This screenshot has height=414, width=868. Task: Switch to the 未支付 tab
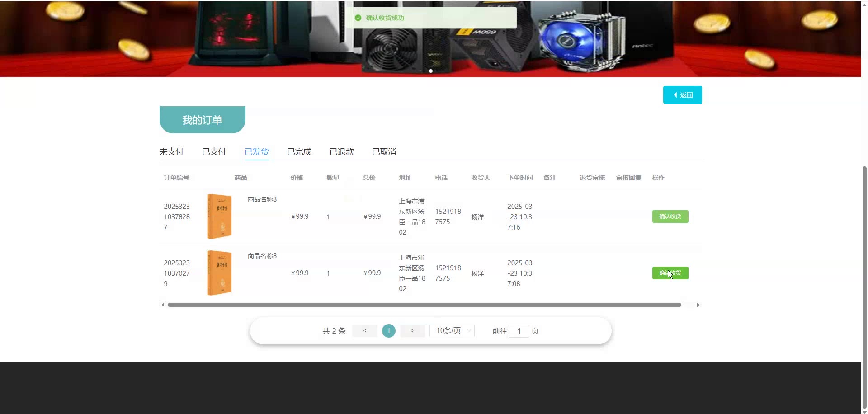(x=171, y=152)
